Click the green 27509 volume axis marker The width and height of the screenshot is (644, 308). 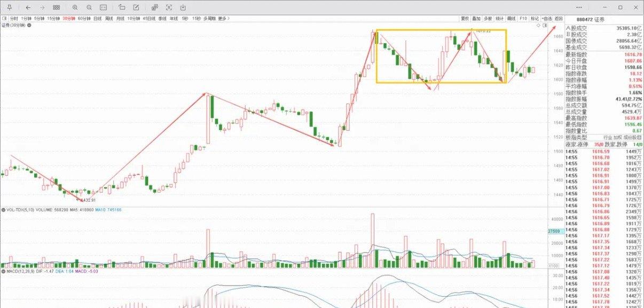tap(555, 231)
